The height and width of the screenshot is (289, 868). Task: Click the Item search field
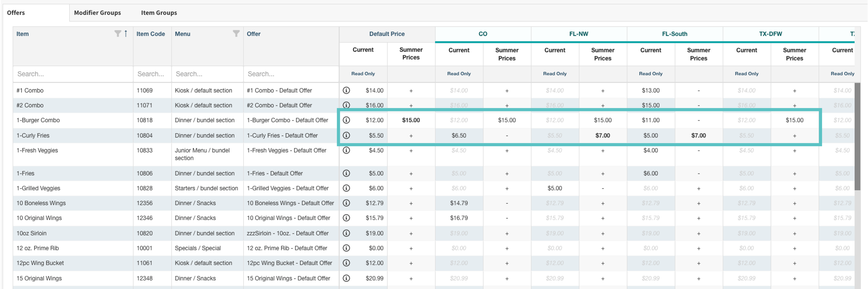[x=72, y=74]
